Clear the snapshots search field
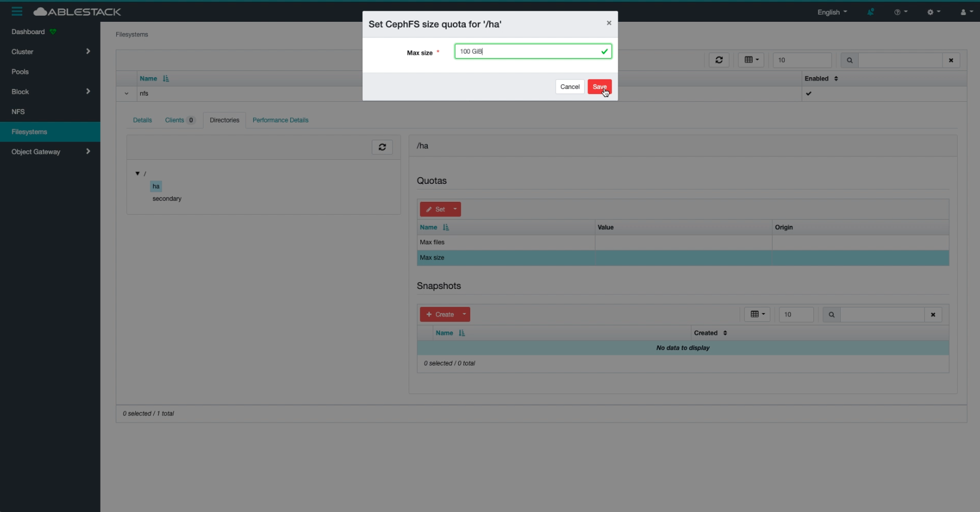 [x=933, y=315]
